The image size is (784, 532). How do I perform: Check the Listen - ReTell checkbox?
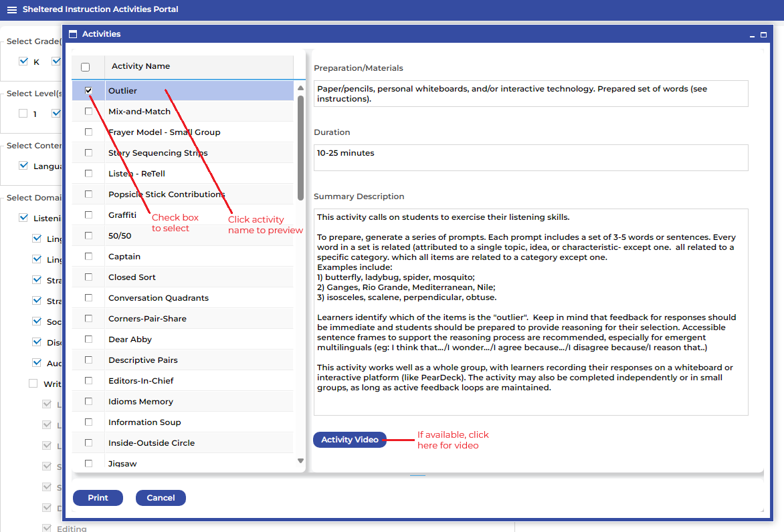coord(88,173)
